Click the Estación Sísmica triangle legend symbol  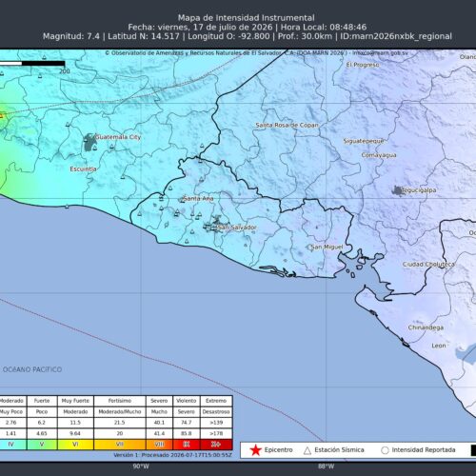307,450
